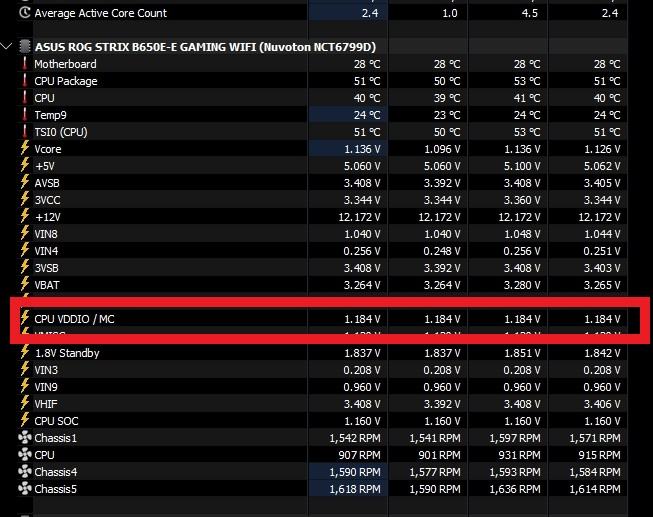Select the CPU SOC voltage row

[56, 421]
